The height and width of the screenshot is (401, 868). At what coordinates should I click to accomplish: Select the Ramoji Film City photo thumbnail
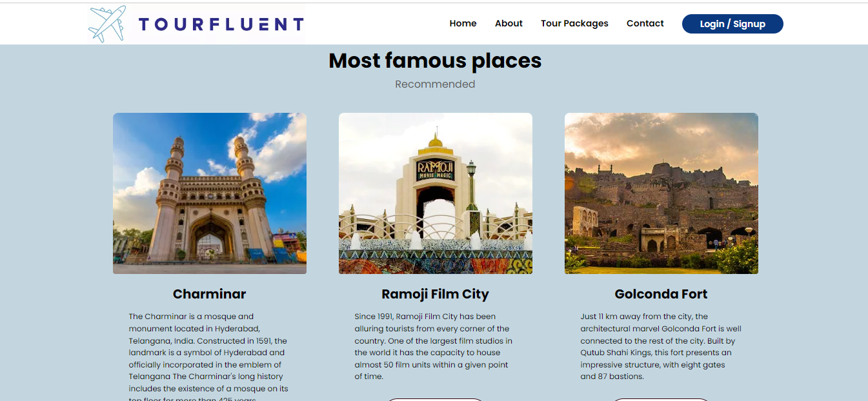(x=436, y=193)
